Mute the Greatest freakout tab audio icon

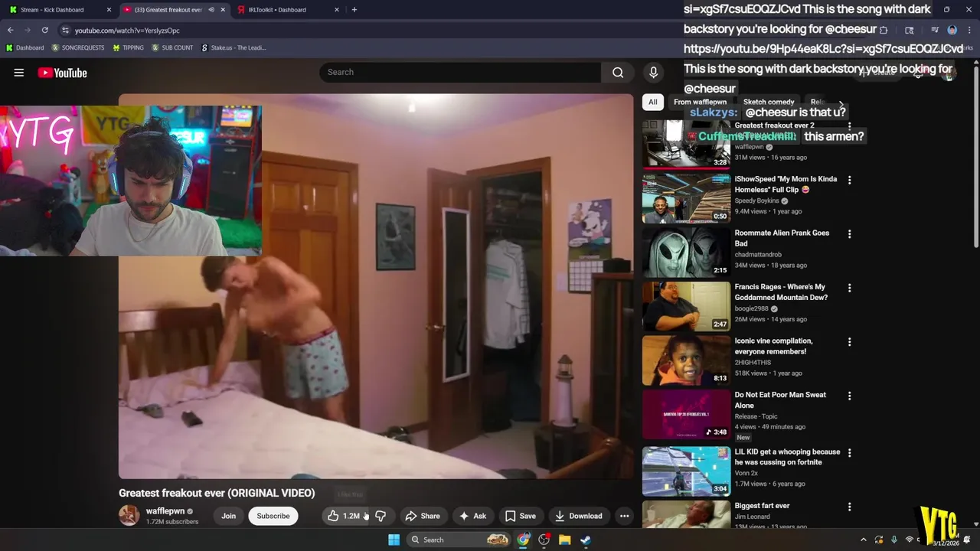click(x=211, y=9)
